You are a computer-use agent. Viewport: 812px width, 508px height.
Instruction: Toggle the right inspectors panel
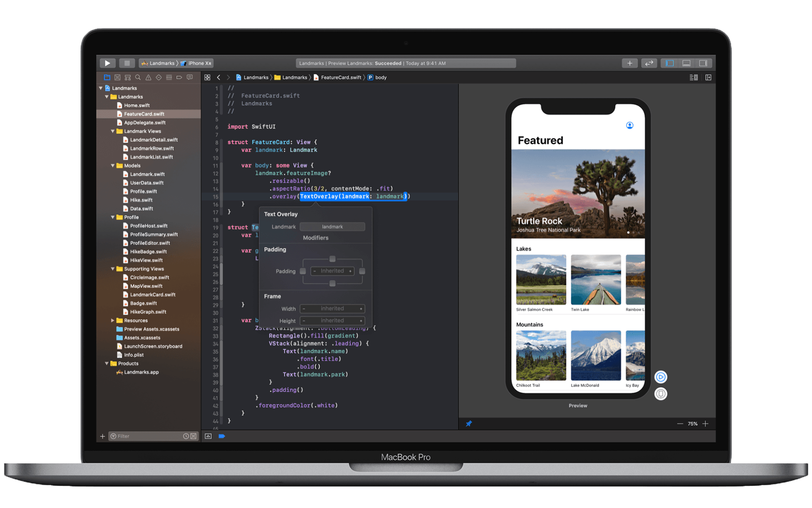click(703, 63)
